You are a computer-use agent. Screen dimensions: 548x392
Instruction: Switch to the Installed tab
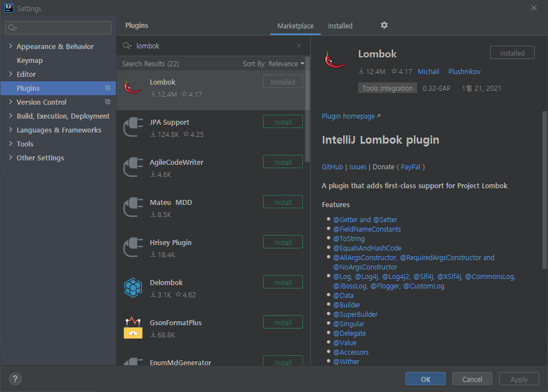[x=340, y=26]
